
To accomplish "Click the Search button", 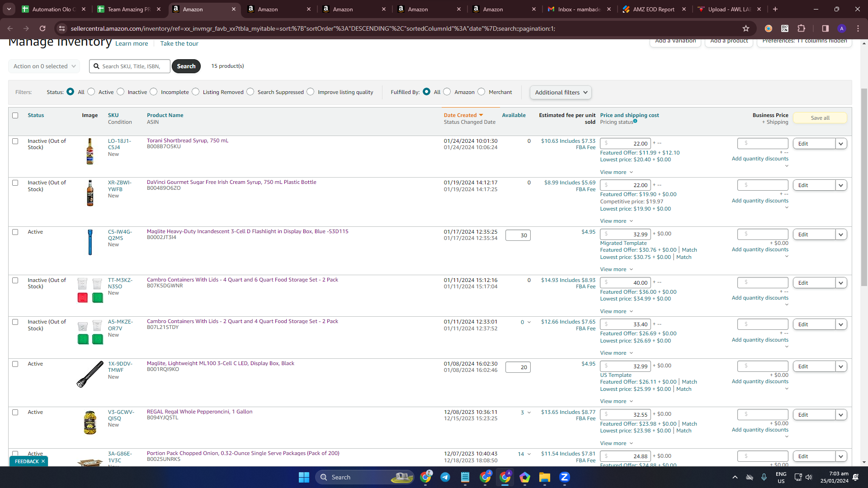I will click(x=186, y=66).
